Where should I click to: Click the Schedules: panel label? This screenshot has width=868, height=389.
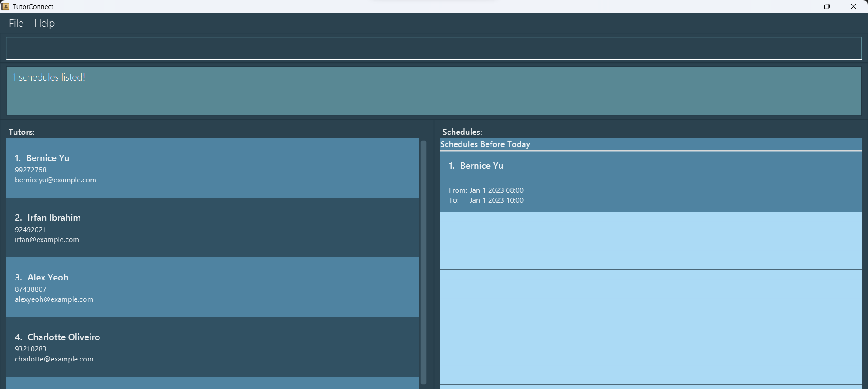[462, 132]
